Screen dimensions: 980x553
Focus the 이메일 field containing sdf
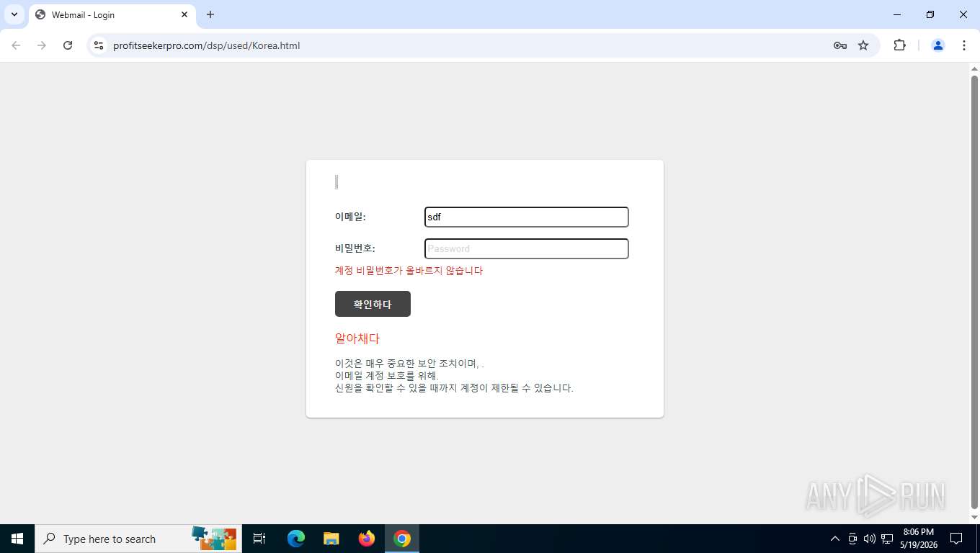coord(527,217)
